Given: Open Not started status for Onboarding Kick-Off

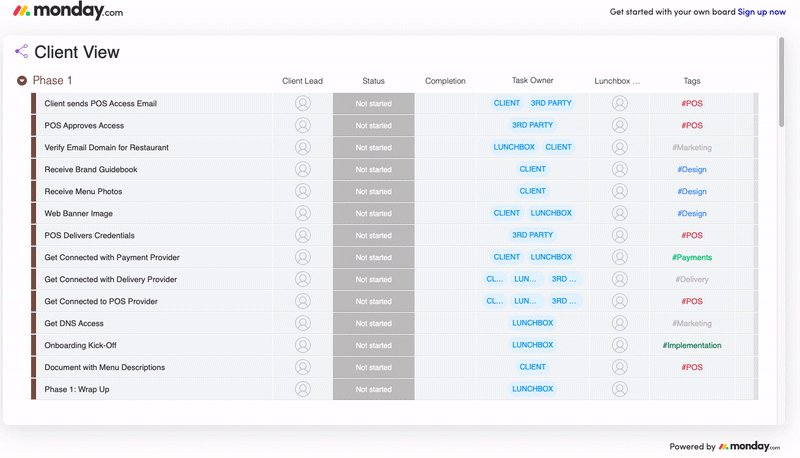Looking at the screenshot, I should [373, 345].
